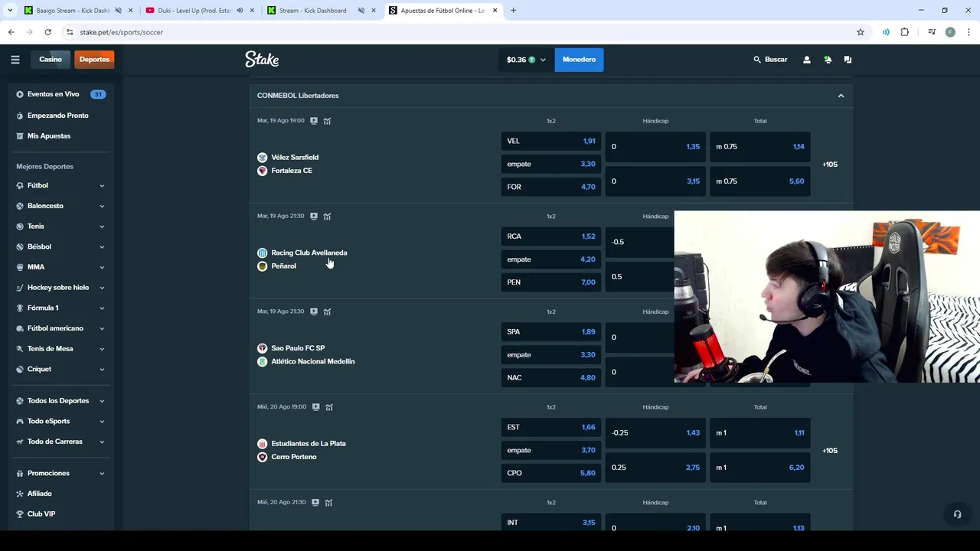Click Buscar search button
The image size is (980, 551).
[770, 60]
